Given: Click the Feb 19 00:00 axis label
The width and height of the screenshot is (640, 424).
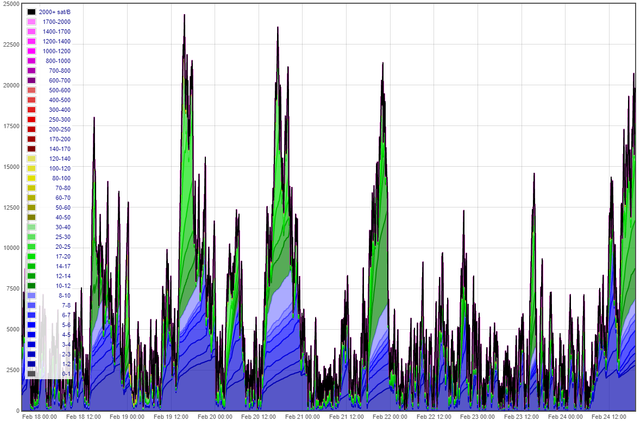Looking at the screenshot, I should pyautogui.click(x=127, y=417).
